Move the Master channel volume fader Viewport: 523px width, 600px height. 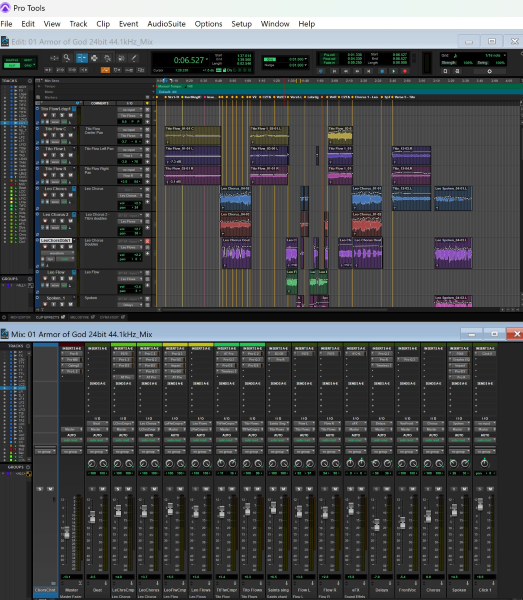[67, 533]
